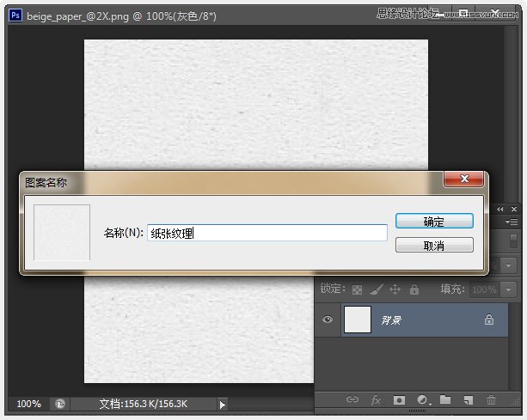The height and width of the screenshot is (420, 527).
Task: Click link layers icon at panel bottom
Action: click(x=352, y=399)
